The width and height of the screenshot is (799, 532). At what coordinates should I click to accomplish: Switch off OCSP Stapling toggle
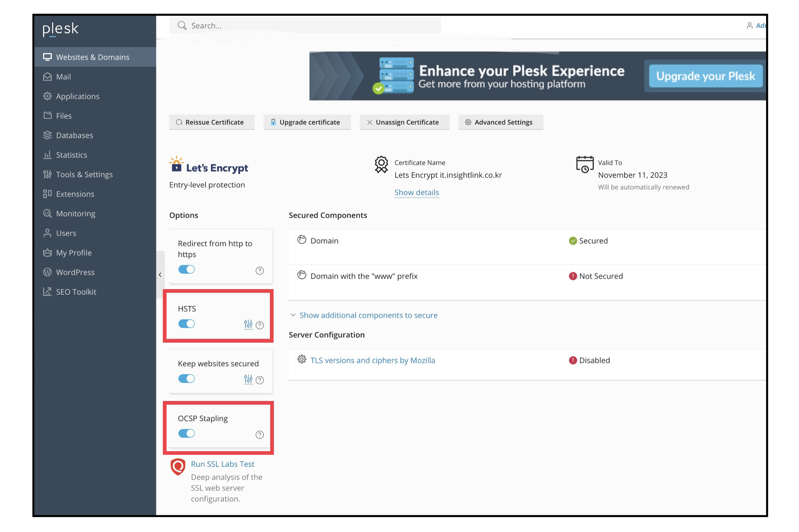(x=186, y=433)
